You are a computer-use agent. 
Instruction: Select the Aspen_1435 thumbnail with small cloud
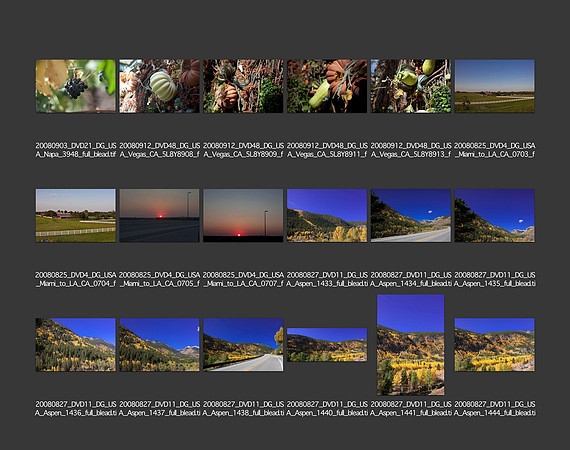pos(494,215)
